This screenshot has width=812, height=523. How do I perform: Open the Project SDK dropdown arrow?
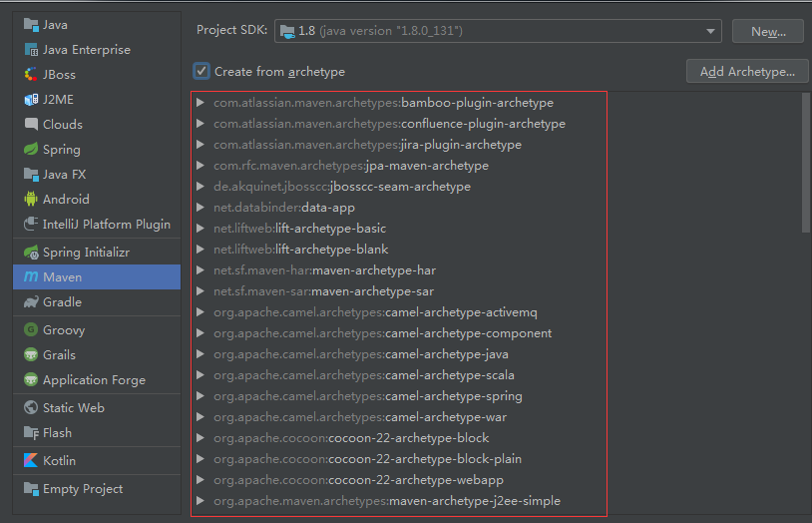click(x=710, y=31)
